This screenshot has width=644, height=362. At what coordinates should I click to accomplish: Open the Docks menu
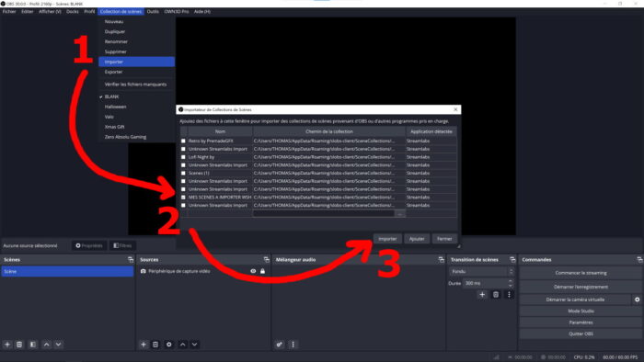(x=73, y=11)
